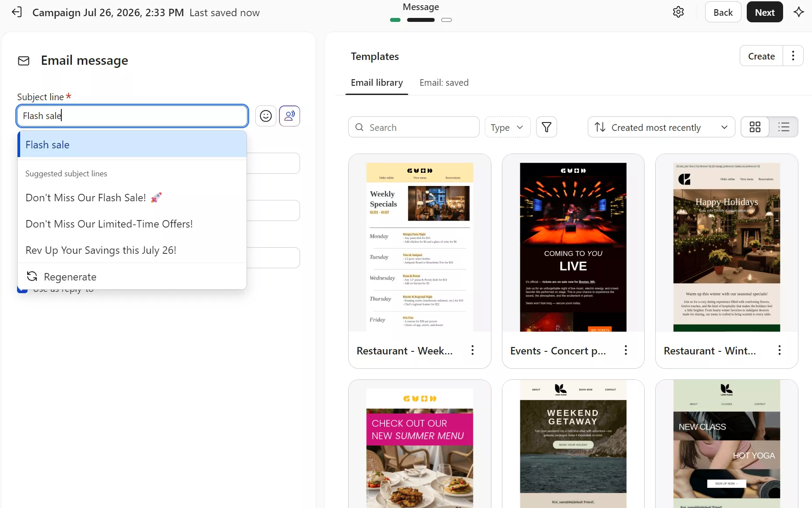This screenshot has height=508, width=812.
Task: Open options for Events - Concert template
Action: click(626, 350)
